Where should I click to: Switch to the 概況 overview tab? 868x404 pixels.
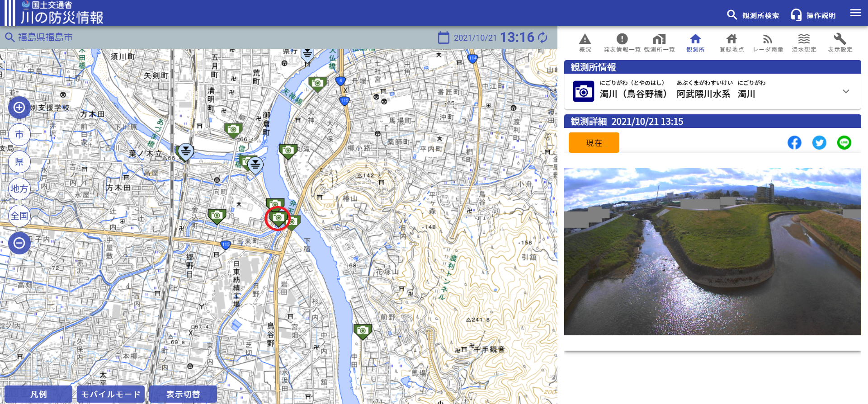point(585,42)
